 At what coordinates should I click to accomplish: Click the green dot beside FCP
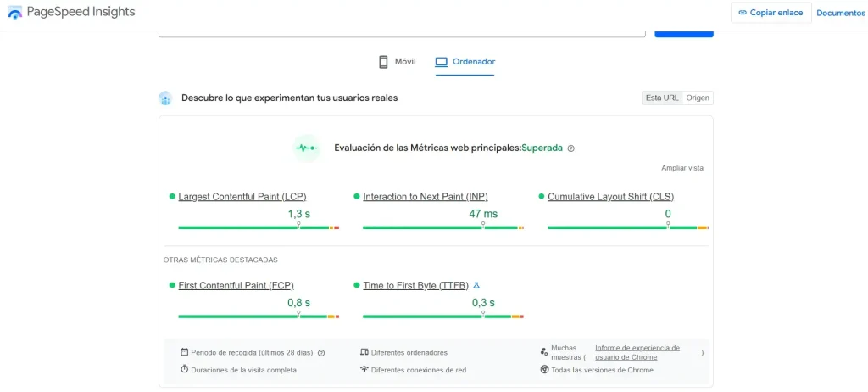tap(172, 285)
